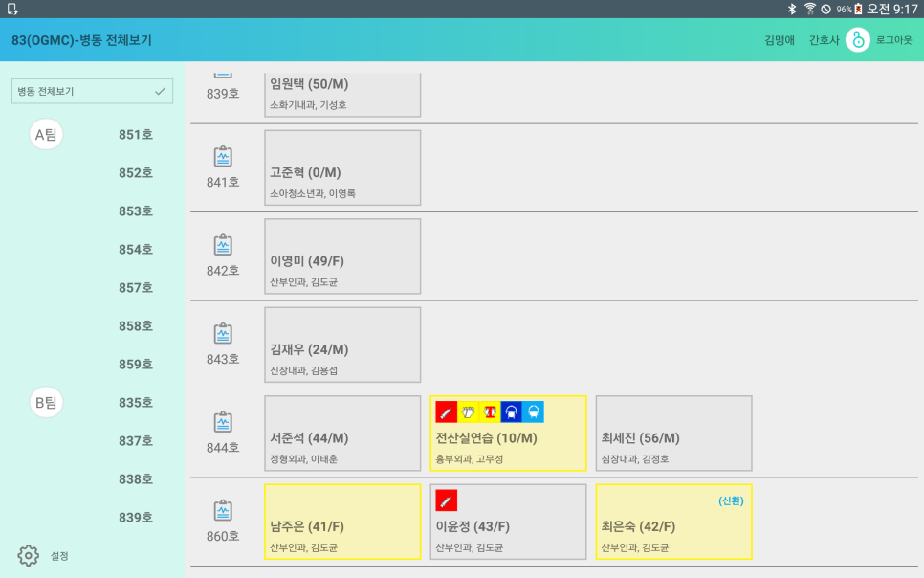Open chart icon for room 841호
Image resolution: width=924 pixels, height=578 pixels.
pyautogui.click(x=223, y=157)
